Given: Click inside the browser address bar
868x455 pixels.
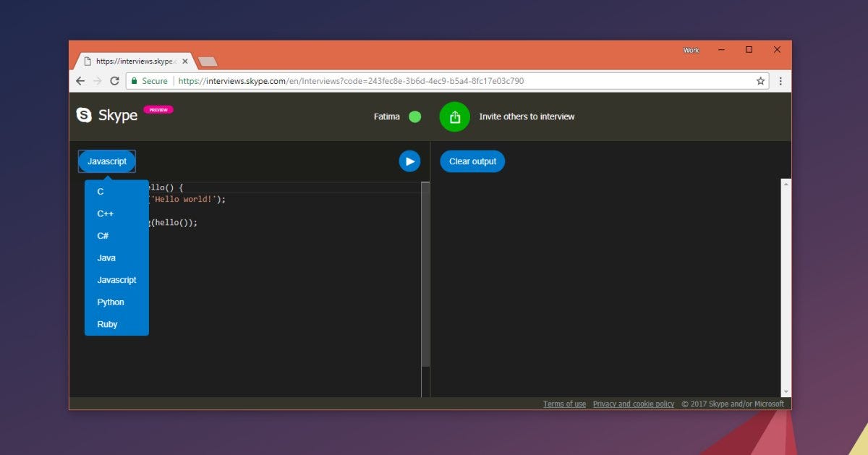Looking at the screenshot, I should pos(362,81).
